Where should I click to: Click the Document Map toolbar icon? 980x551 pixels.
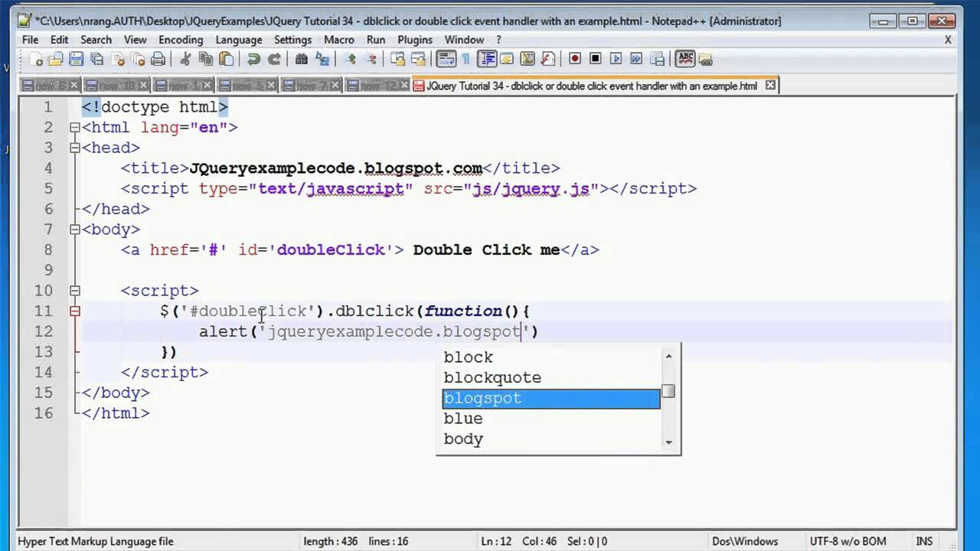point(528,59)
